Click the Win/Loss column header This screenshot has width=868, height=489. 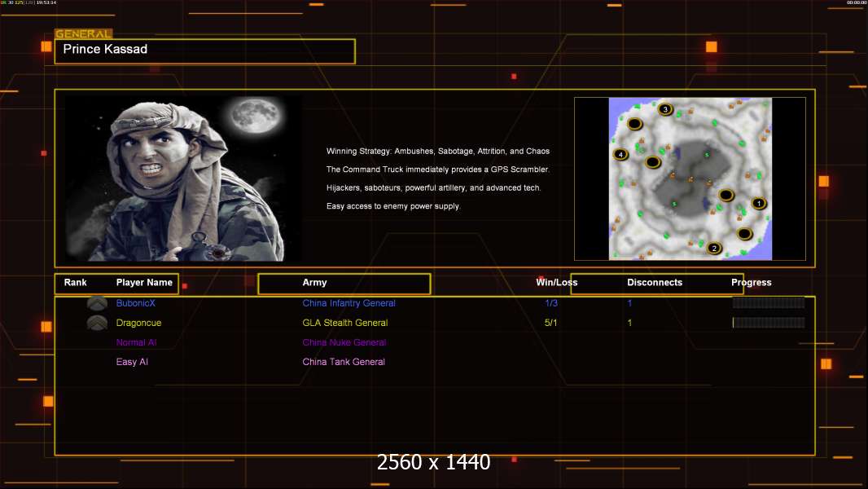coord(556,283)
